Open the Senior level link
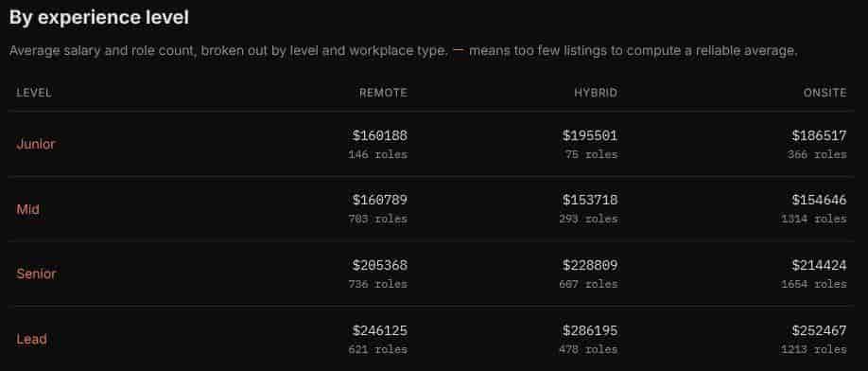The width and height of the screenshot is (868, 371). 36,274
